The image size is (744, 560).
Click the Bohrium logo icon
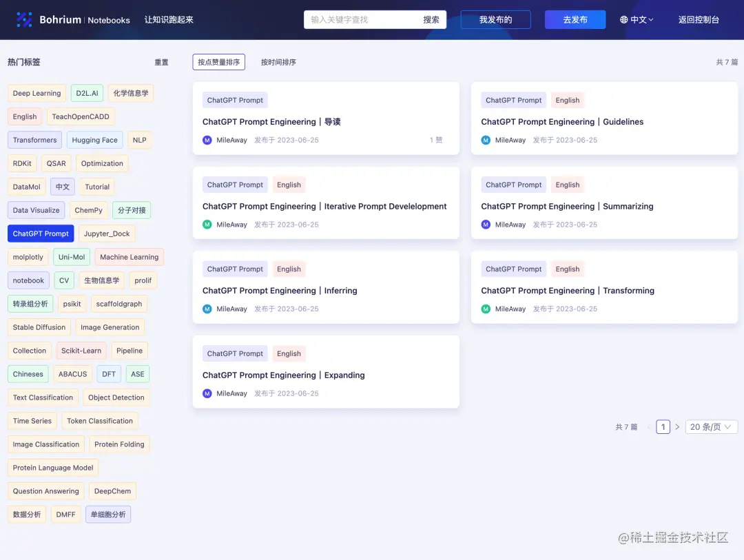pyautogui.click(x=24, y=19)
